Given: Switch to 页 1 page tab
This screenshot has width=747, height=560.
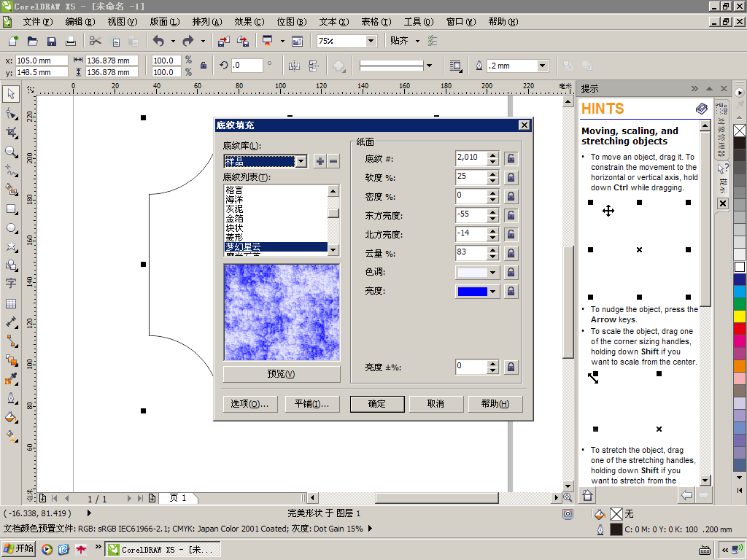Looking at the screenshot, I should (178, 498).
